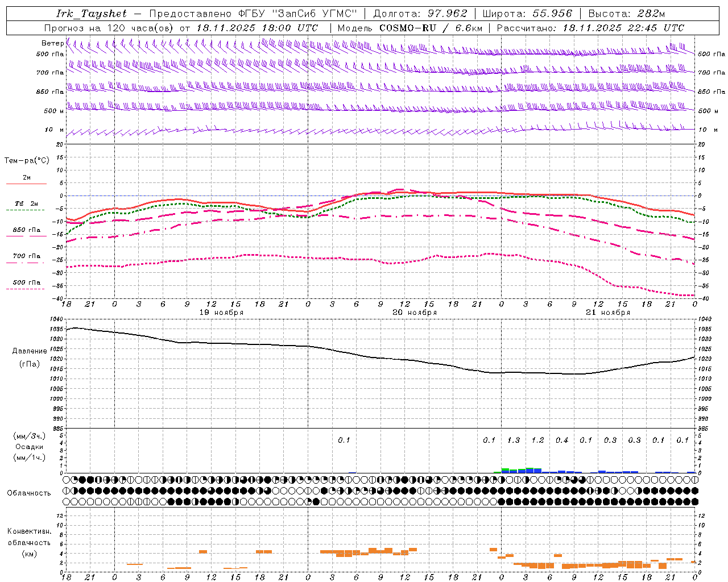Click the 19 ноября date label

click(x=222, y=313)
